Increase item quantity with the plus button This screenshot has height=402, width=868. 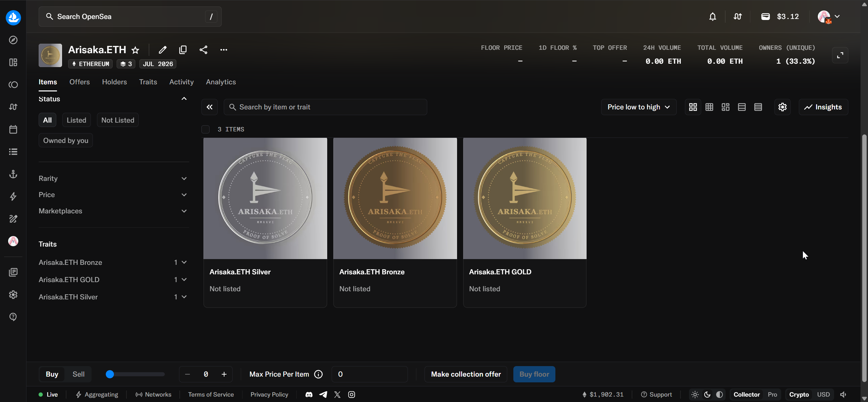224,374
